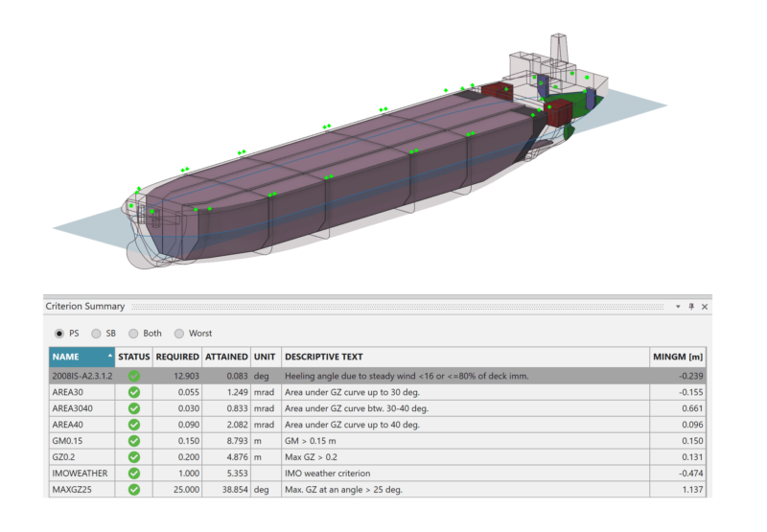Click the ship funnel in the 3D view
Image resolution: width=767 pixels, height=532 pixels.
(559, 48)
